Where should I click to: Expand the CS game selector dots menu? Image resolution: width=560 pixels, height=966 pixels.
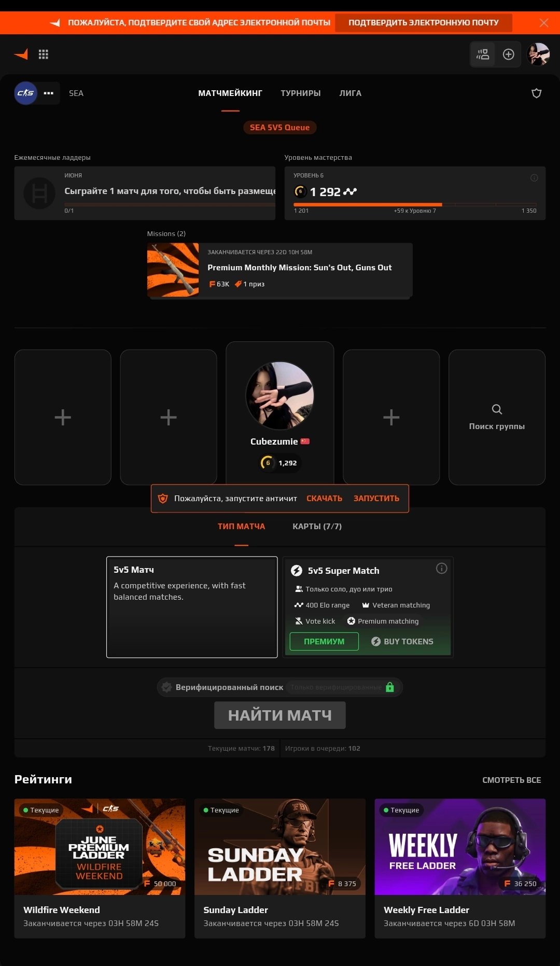click(x=49, y=93)
